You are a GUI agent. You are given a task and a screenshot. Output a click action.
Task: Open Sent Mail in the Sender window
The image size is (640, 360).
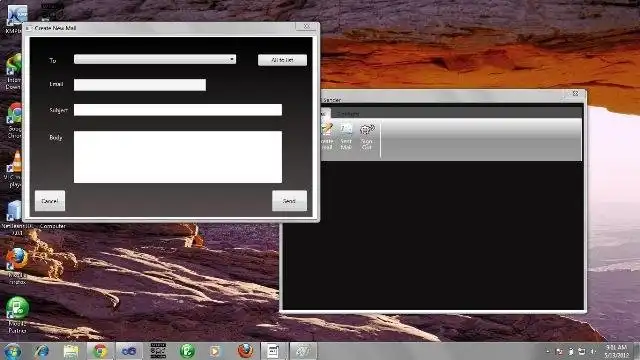point(346,137)
